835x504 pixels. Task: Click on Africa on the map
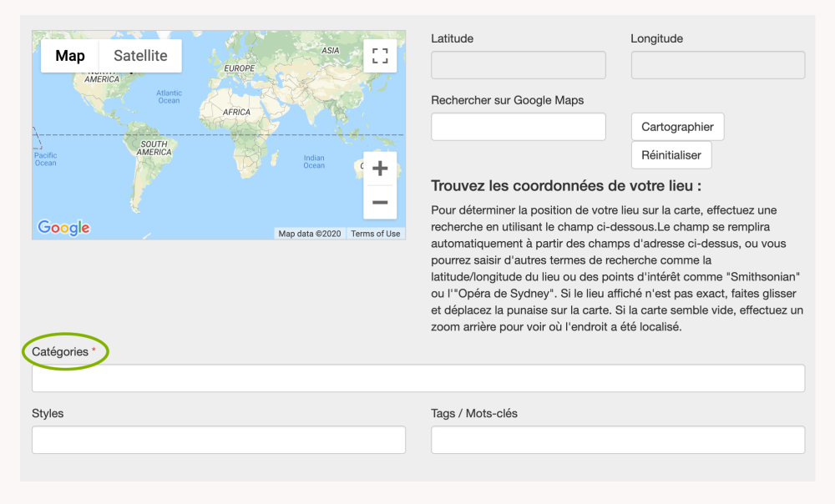point(237,112)
